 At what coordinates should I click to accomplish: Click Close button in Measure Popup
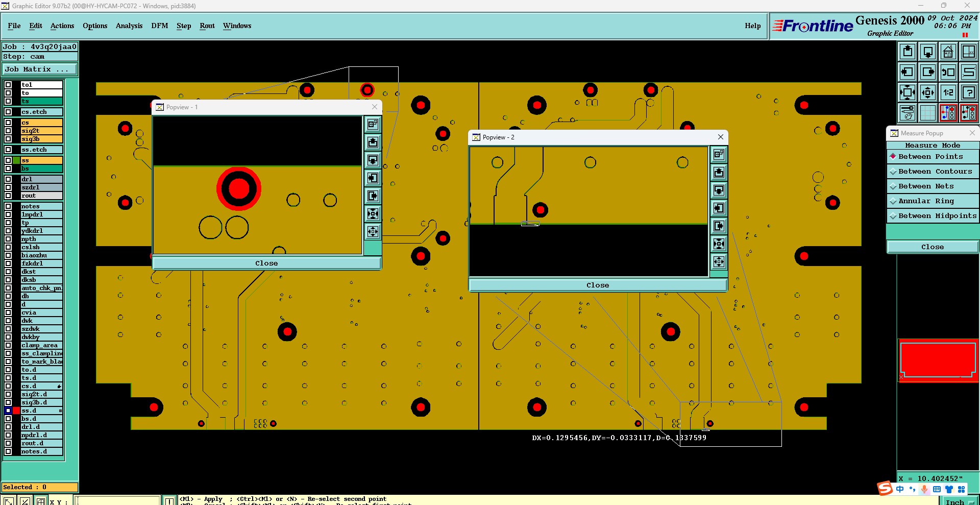coord(933,247)
